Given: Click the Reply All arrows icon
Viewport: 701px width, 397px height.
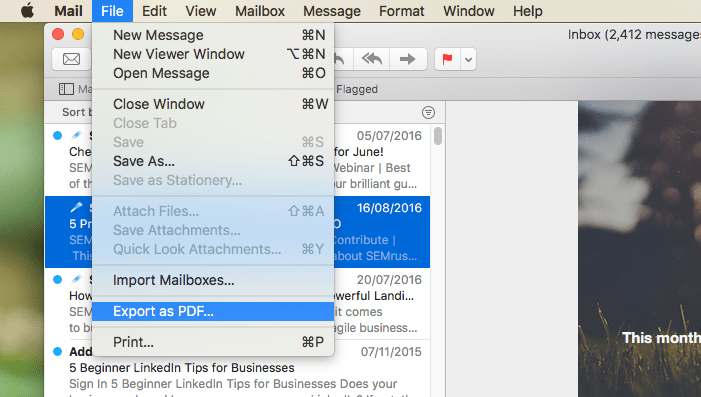Looking at the screenshot, I should click(x=372, y=59).
